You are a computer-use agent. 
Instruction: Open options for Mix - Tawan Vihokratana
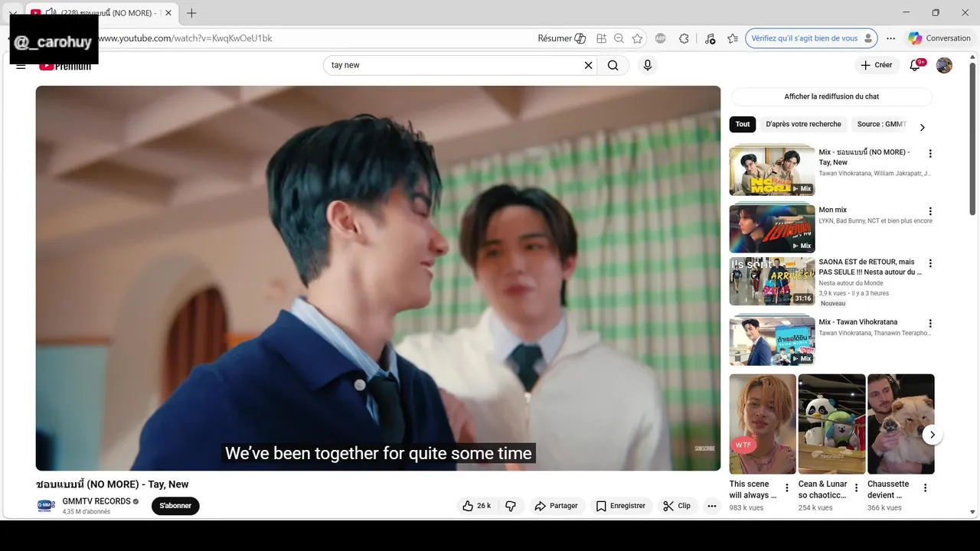[930, 324]
